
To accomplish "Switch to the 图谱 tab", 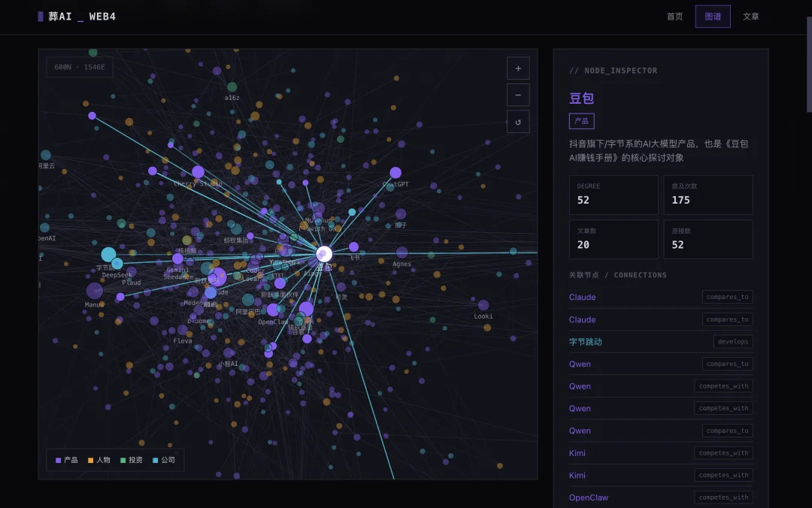I will tap(713, 17).
